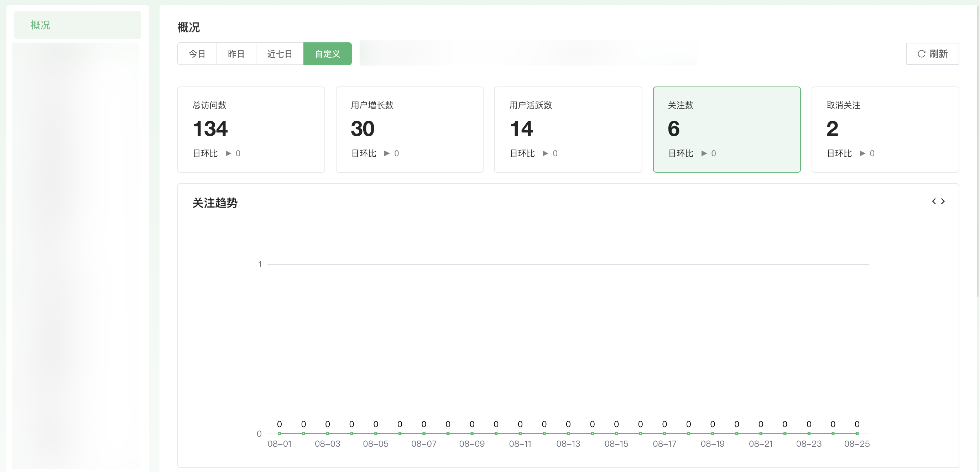Click the triangle icon in 关注数 card
Viewport: 980px width, 472px height.
click(x=704, y=153)
